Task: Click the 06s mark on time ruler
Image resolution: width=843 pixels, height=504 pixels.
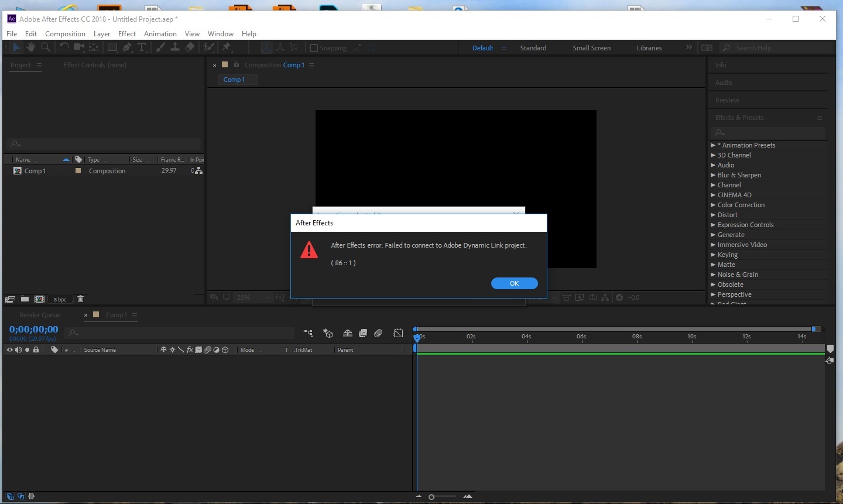Action: pos(581,336)
